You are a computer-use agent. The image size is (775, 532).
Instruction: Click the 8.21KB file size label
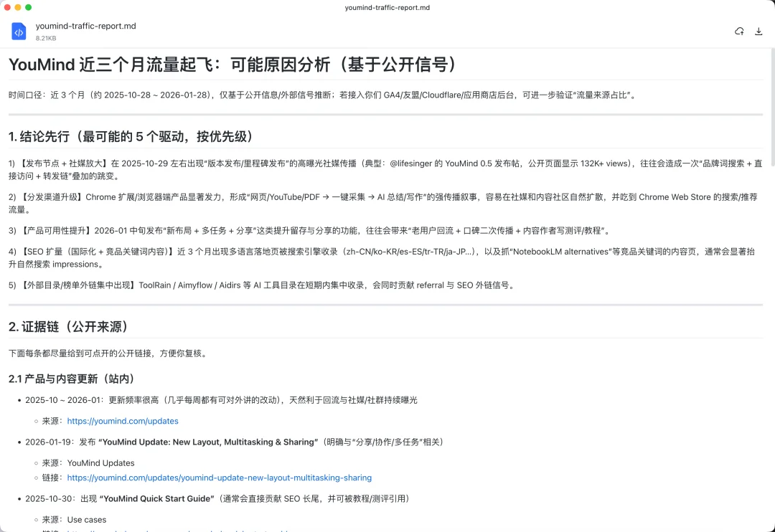click(45, 39)
